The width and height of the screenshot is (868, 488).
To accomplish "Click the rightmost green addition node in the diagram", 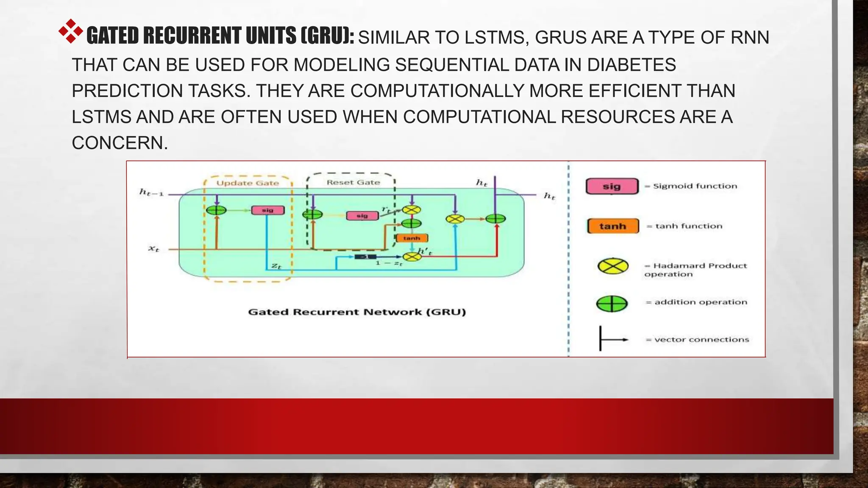I will [x=495, y=219].
